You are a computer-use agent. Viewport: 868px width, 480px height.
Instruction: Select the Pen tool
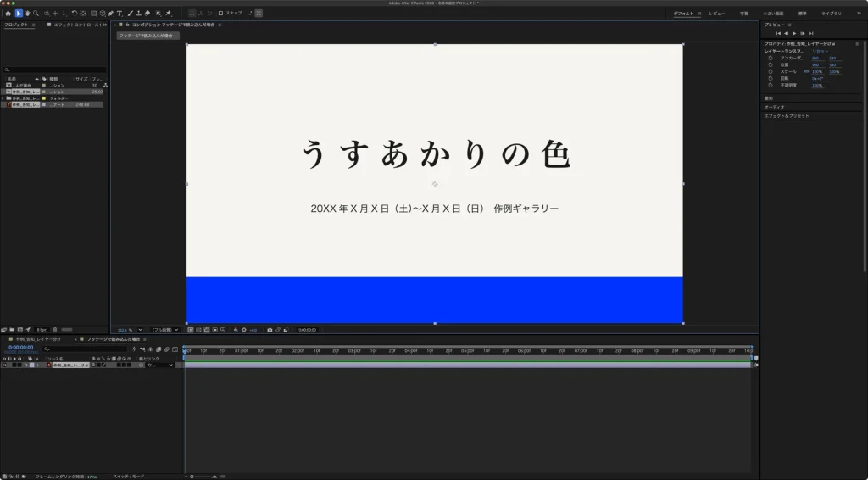111,14
